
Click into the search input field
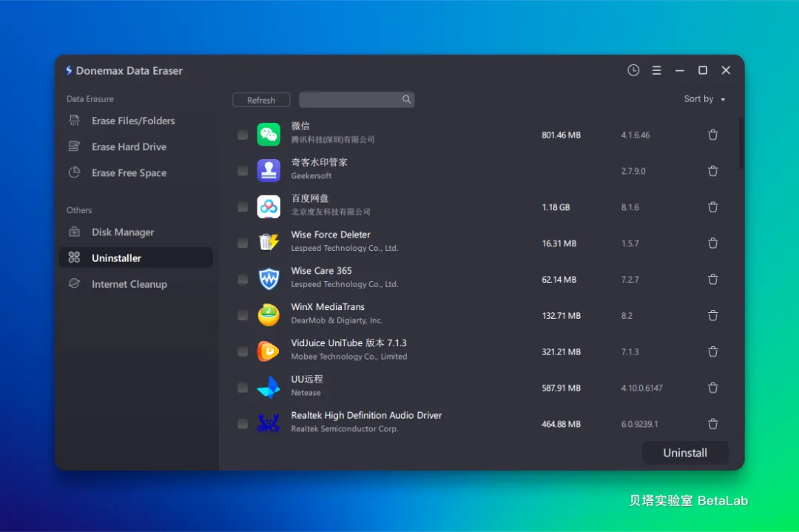coord(356,99)
